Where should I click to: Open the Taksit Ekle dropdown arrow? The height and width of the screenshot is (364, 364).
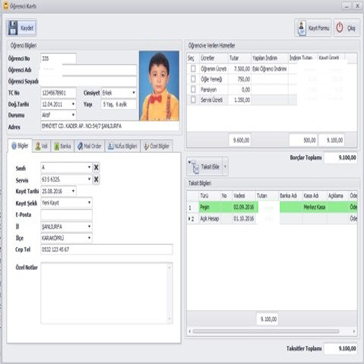pyautogui.click(x=225, y=166)
